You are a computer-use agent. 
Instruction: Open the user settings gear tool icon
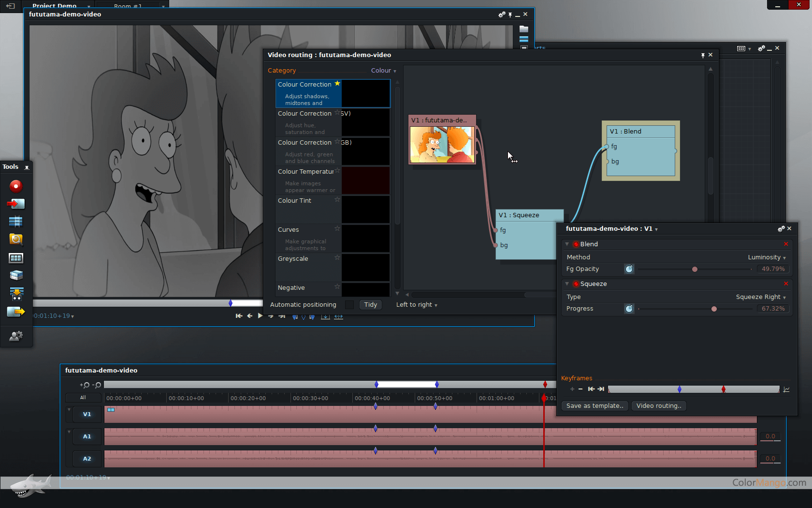pyautogui.click(x=16, y=336)
